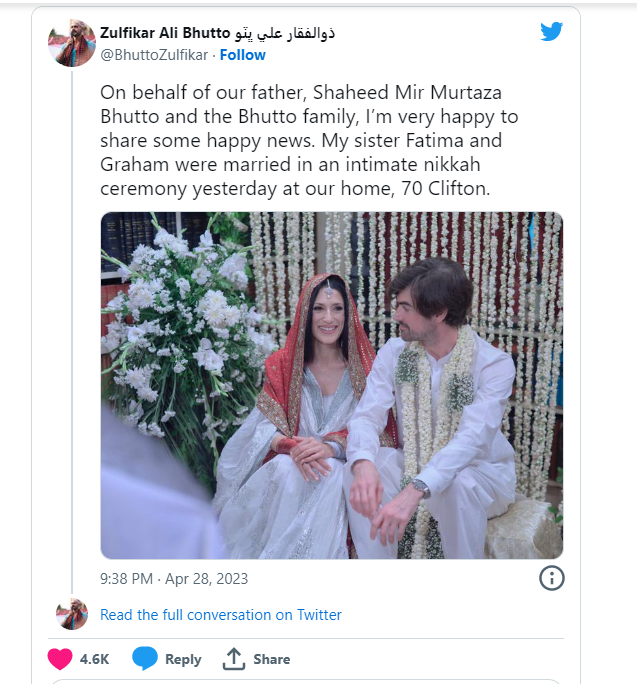Click the tweet text announcing the nikkah

click(309, 139)
